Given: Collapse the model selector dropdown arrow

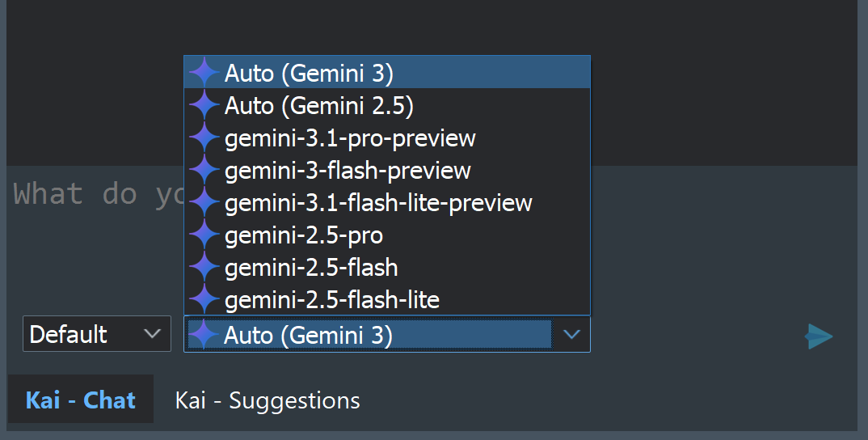Looking at the screenshot, I should coord(571,334).
